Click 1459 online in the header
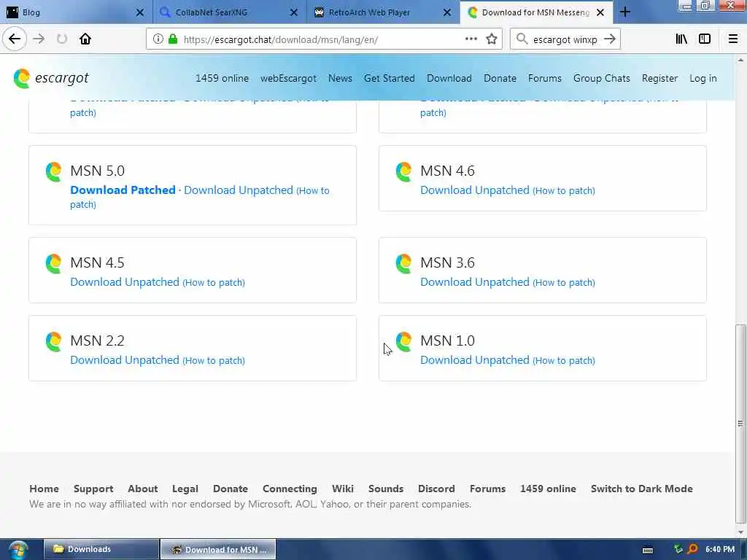747x560 pixels. (x=222, y=78)
